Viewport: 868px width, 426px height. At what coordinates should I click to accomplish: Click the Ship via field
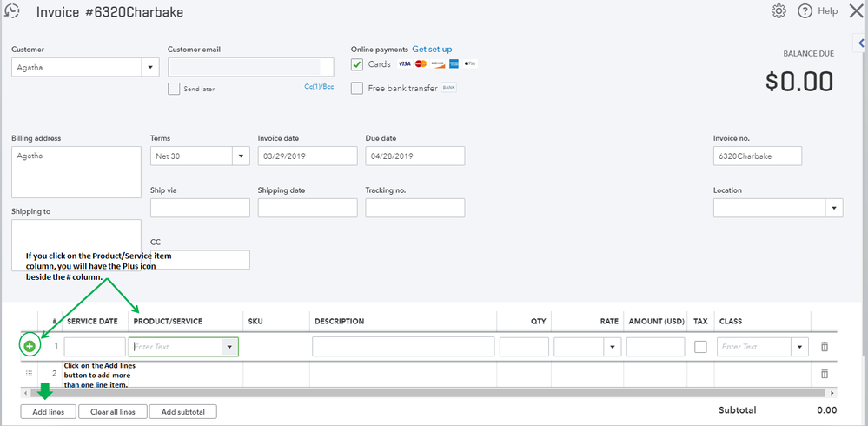click(x=200, y=208)
